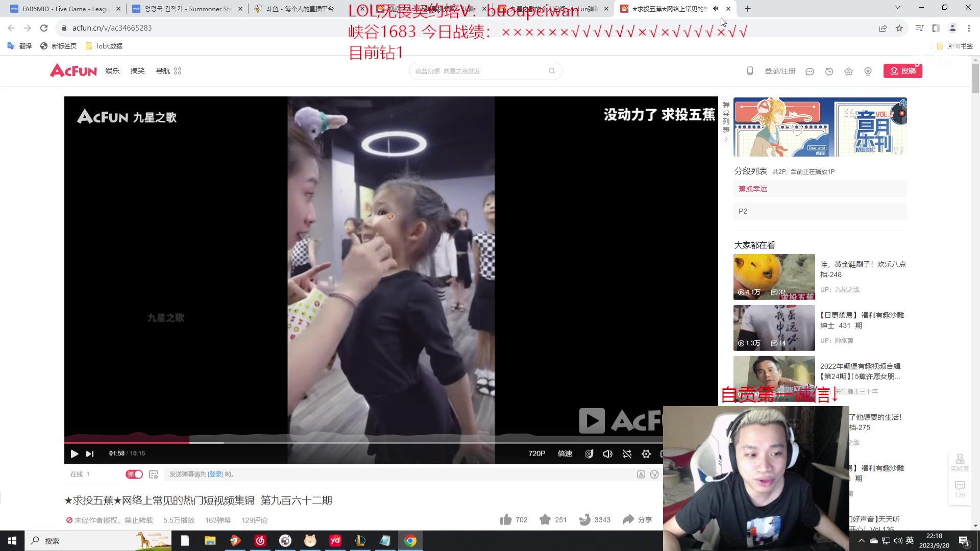Open the watch history clock icon
980x551 pixels.
pyautogui.click(x=829, y=71)
